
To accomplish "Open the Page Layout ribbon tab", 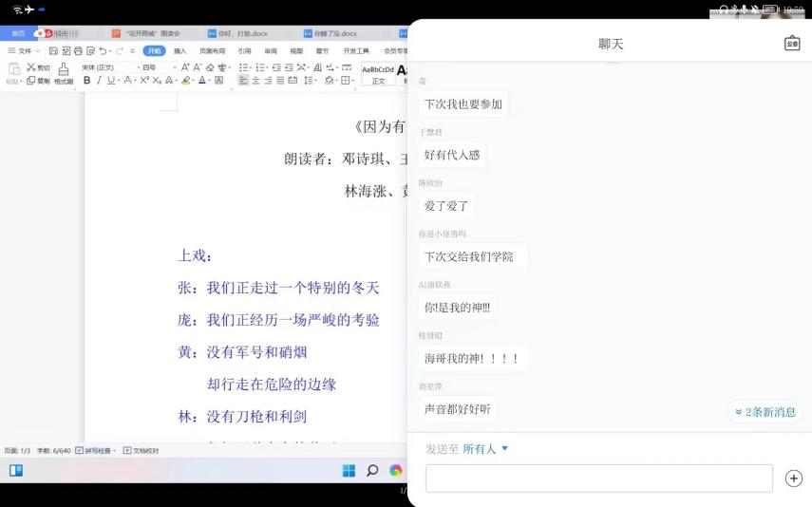I will (212, 50).
